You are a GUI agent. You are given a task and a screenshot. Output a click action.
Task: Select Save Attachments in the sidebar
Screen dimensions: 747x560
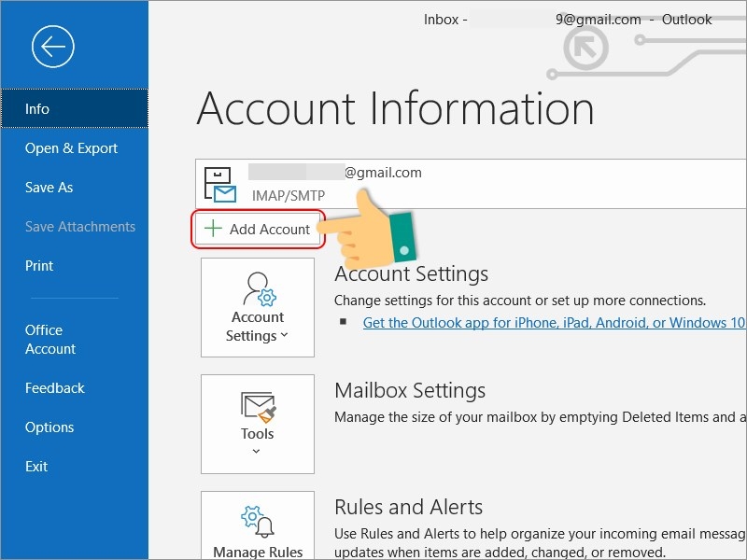[x=80, y=226]
